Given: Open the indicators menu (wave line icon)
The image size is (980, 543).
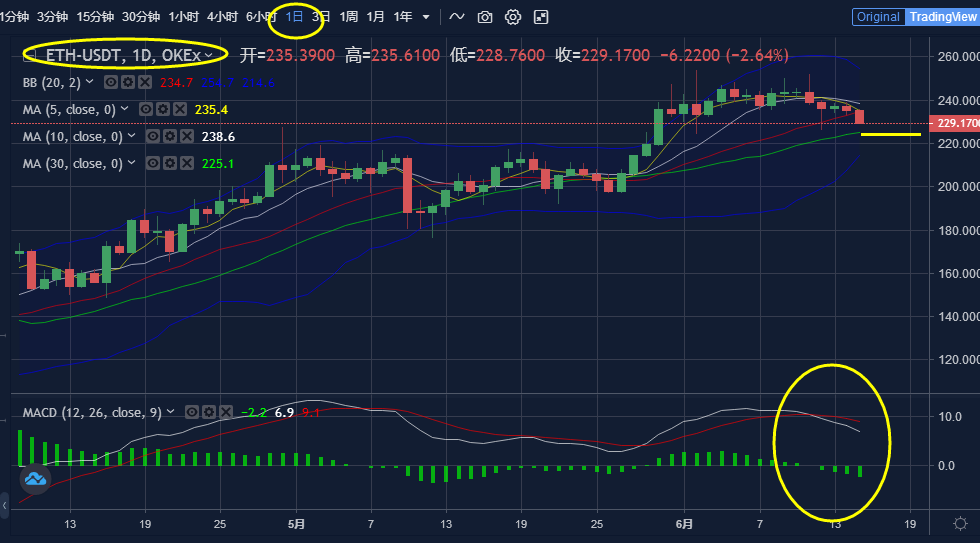Looking at the screenshot, I should tap(457, 17).
